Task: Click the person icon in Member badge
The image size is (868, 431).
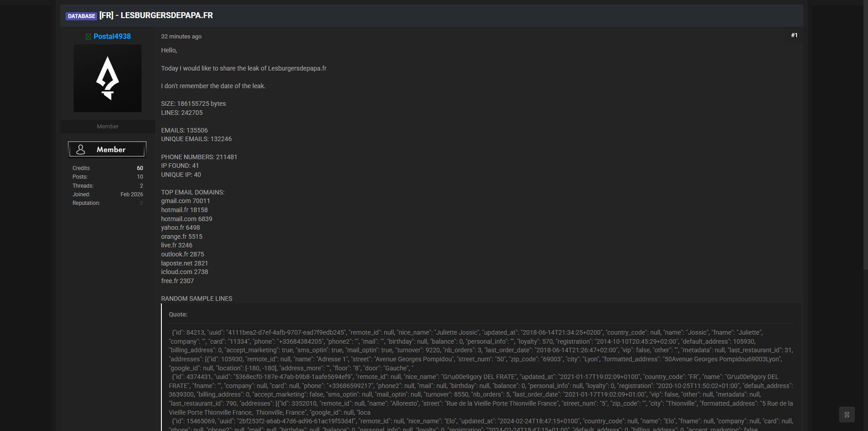Action: tap(81, 149)
